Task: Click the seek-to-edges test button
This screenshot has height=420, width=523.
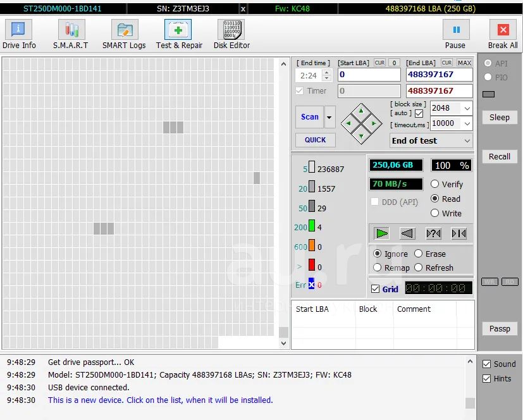Action: pos(458,233)
